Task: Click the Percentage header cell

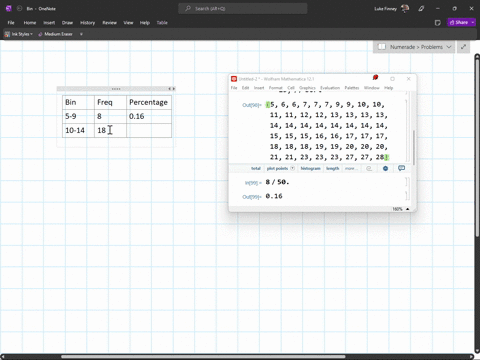Action: click(149, 102)
